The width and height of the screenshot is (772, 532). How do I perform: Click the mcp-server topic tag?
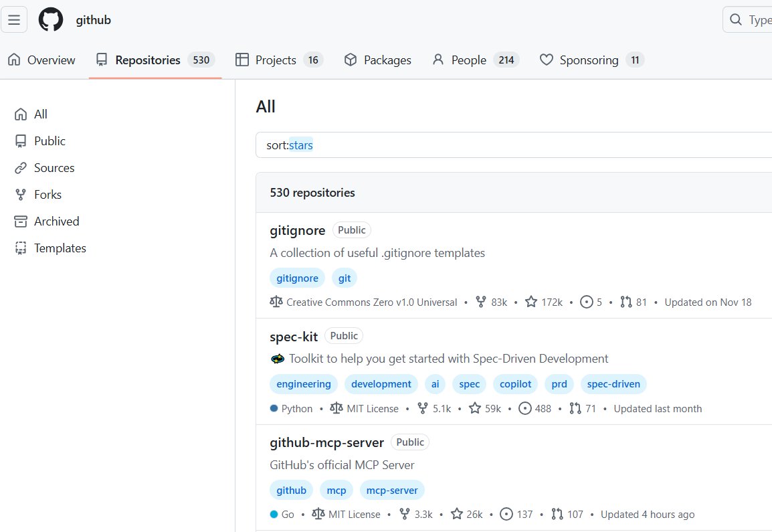[392, 490]
